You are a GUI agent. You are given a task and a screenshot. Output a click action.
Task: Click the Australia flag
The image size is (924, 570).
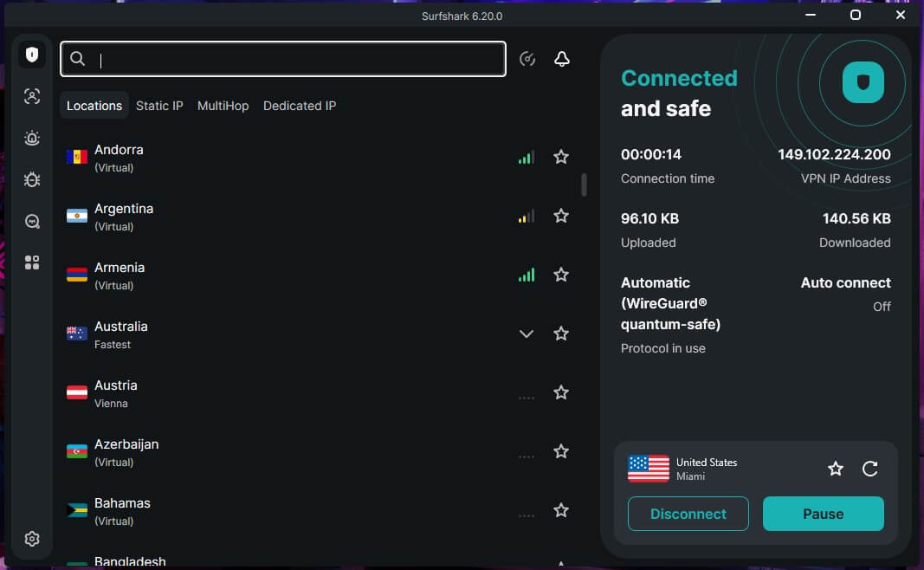coord(76,334)
